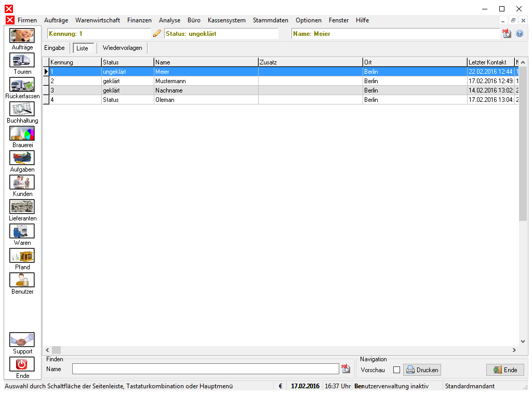This screenshot has width=532, height=394.
Task: Open the Touren truck icon
Action: (x=22, y=60)
